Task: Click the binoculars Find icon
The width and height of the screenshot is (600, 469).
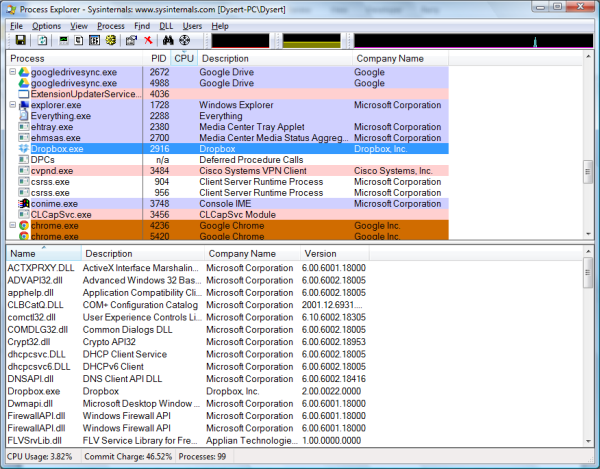Action: click(x=168, y=40)
